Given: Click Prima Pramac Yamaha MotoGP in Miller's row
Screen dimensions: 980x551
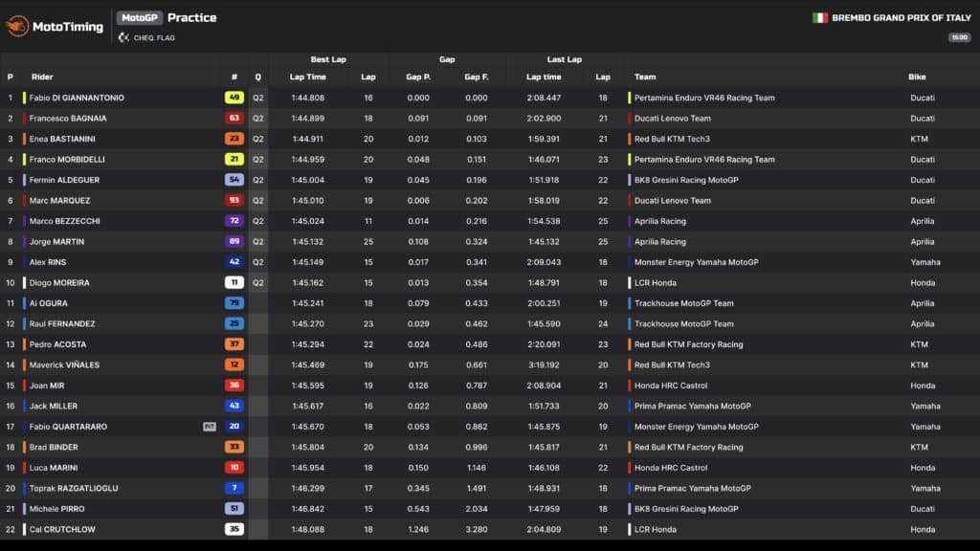Looking at the screenshot, I should [x=693, y=406].
